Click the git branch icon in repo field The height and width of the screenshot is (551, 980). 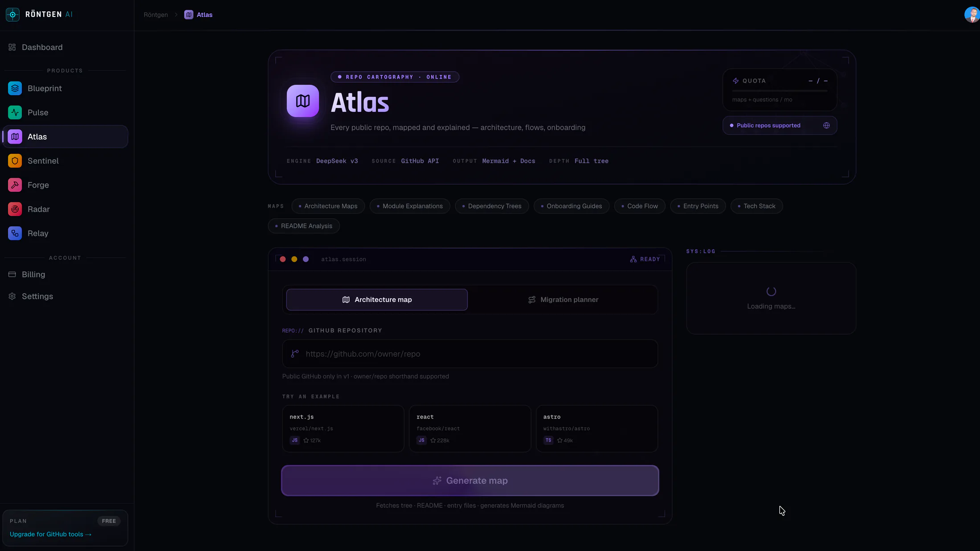coord(295,354)
